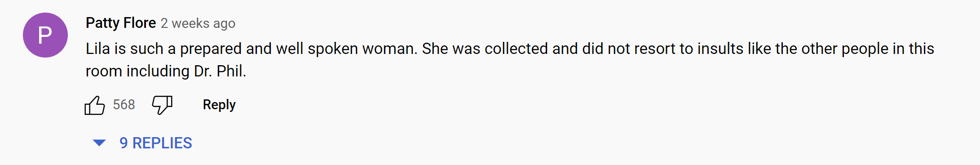Select the 'REPLIES' label to view responses
Viewport: 980px width, 165px height.
tap(162, 143)
